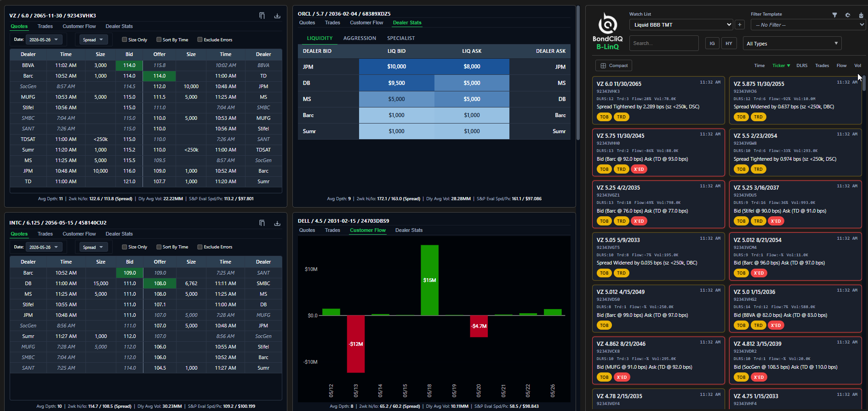
Task: Click JPM $10,000 LIQ BID cell
Action: tap(396, 67)
